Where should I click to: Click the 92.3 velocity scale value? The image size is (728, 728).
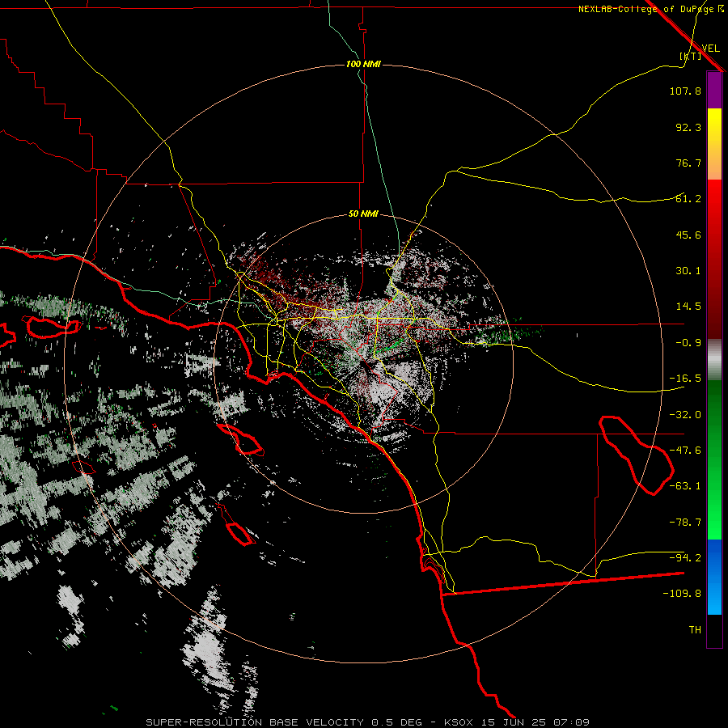(x=688, y=127)
